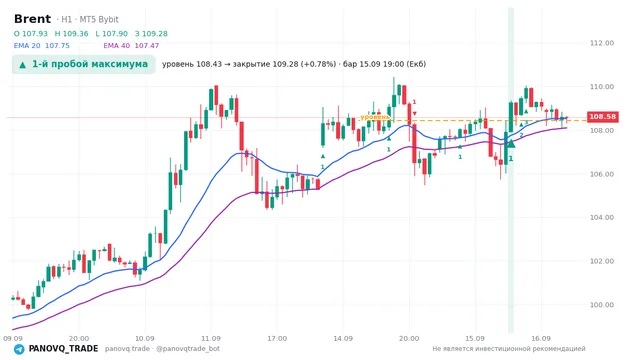The width and height of the screenshot is (640, 360).
Task: Click the 'Не является инвестиционной рекомендацией' disclaimer
Action: tap(509, 349)
